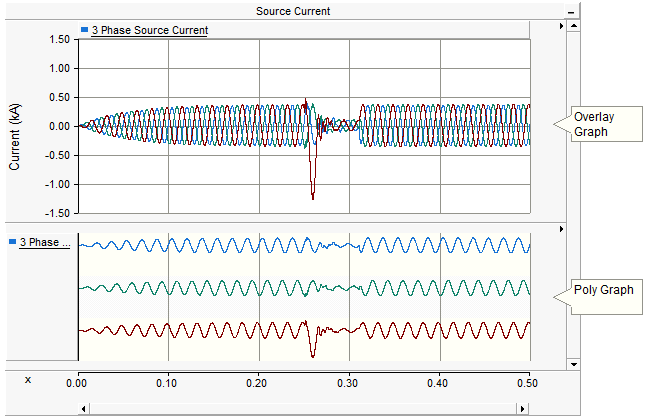Image resolution: width=646 pixels, height=419 pixels.
Task: Open the poly graph's right-arrow menu
Action: tap(560, 229)
